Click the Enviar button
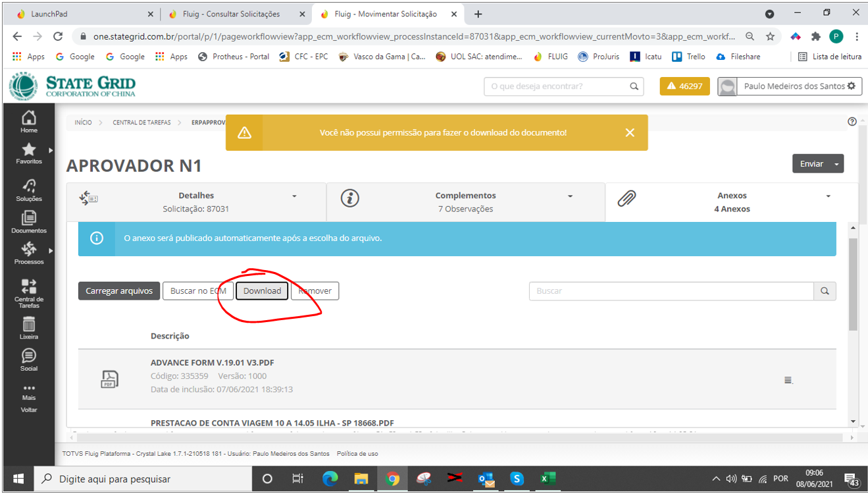 pos(811,163)
